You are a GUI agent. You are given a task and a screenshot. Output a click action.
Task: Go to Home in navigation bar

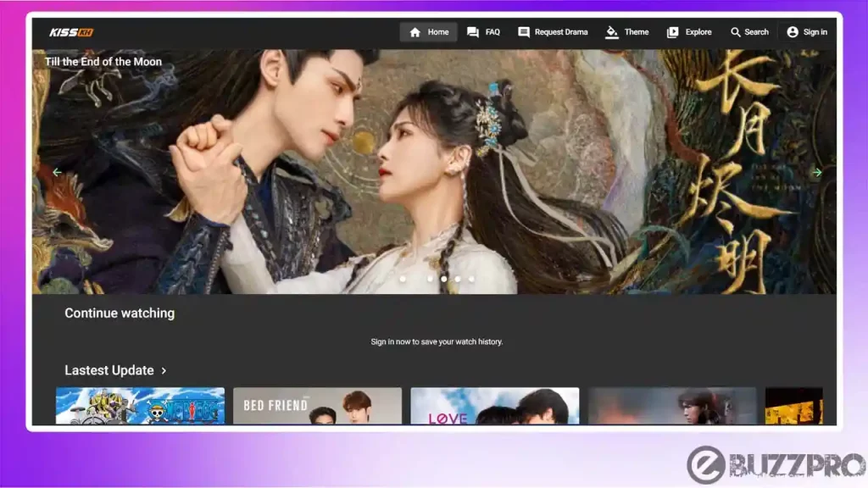(428, 32)
